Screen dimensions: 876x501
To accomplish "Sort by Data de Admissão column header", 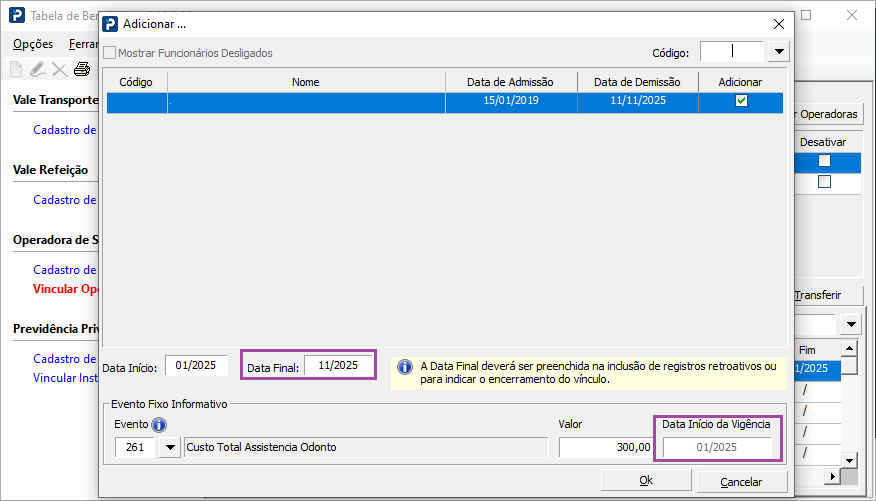I will [511, 82].
